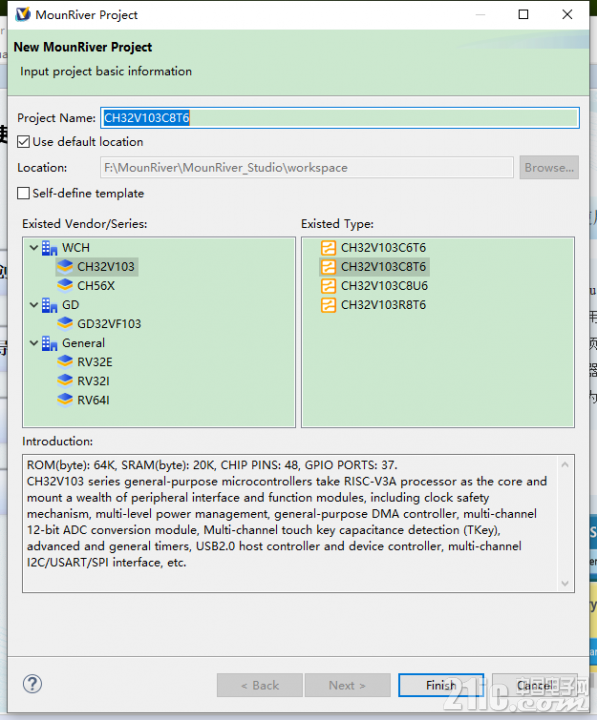Screen dimensions: 597x720
Task: Collapse the GD vendor node
Action: (x=34, y=305)
